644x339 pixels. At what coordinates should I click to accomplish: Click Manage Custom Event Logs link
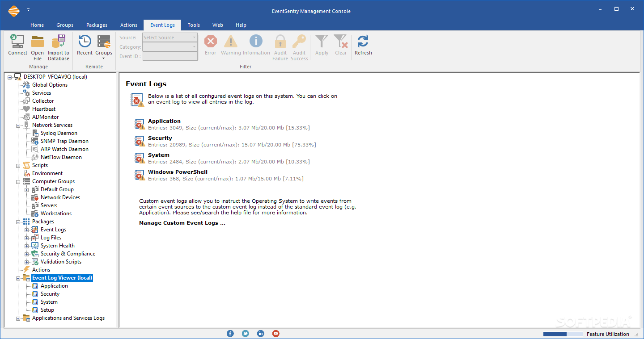coord(182,223)
